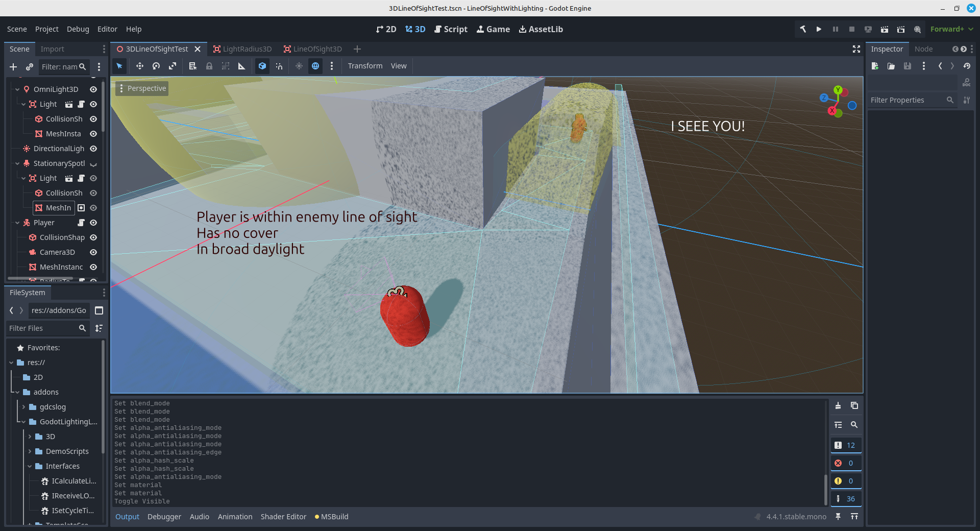Collapse the Interfaces folder

coord(30,466)
